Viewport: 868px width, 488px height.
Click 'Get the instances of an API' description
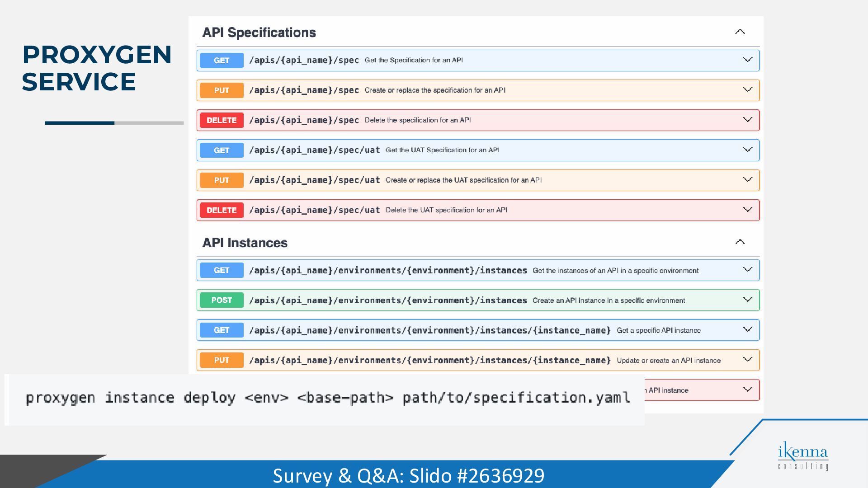click(x=615, y=271)
